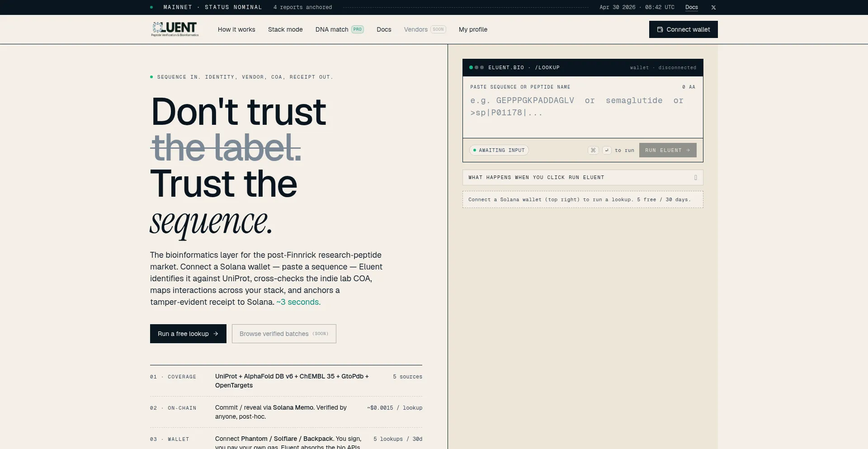This screenshot has width=868, height=449.
Task: Click the 'Apr 30 2026 · 08:42 UTC' timestamp
Action: 637,7
